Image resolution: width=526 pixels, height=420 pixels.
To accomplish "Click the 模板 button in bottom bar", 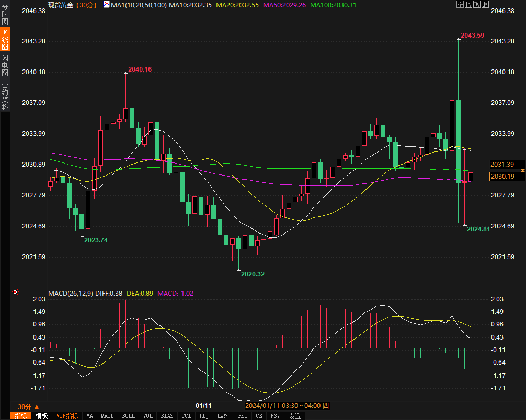I will pos(42,416).
